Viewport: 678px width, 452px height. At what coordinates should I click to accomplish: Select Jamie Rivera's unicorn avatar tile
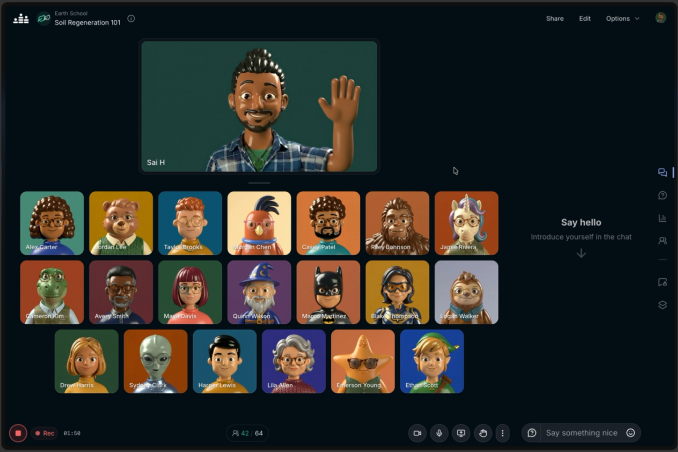click(x=467, y=223)
